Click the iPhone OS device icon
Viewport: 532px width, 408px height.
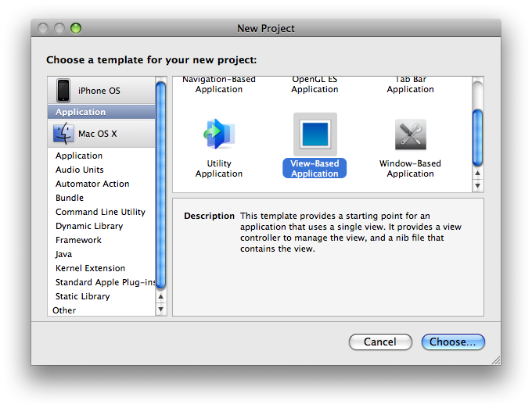coord(63,91)
